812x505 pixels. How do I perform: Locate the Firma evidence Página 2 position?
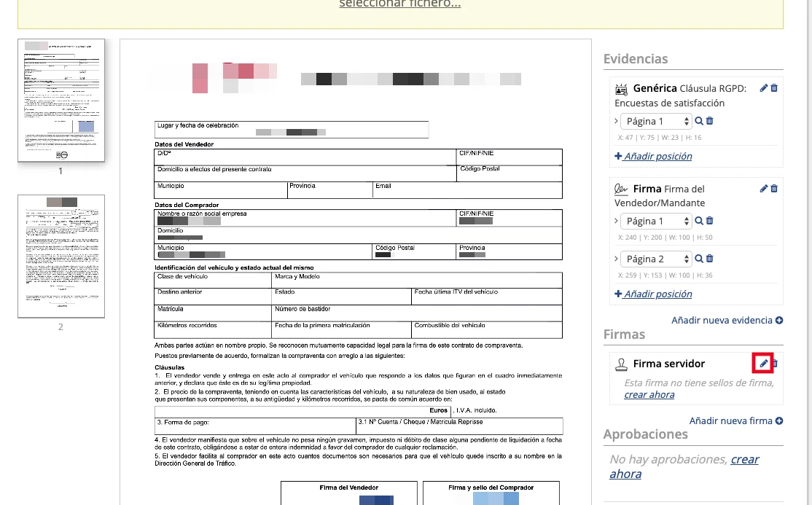click(x=698, y=259)
